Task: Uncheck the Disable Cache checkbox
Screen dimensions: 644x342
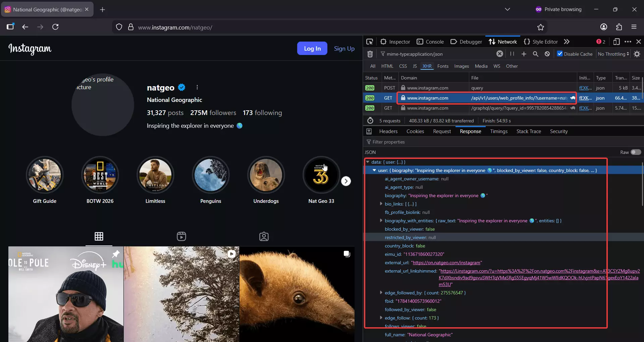Action: 559,54
